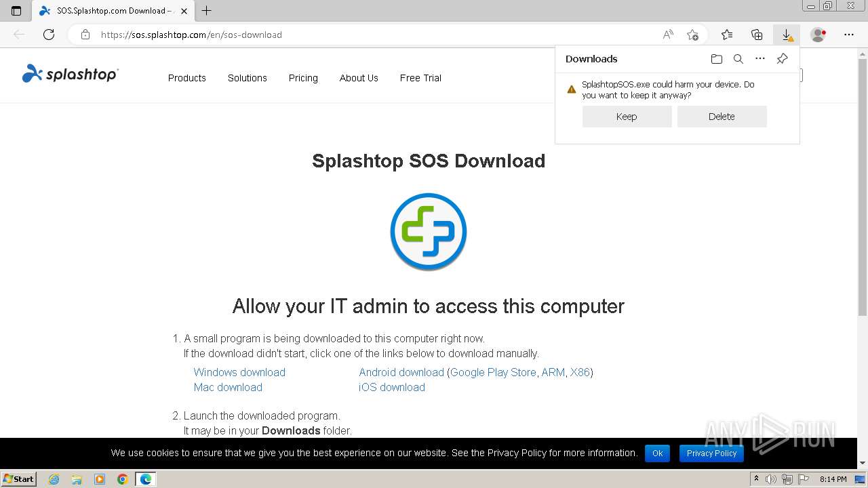
Task: Open the Favorites list icon
Action: [x=727, y=35]
